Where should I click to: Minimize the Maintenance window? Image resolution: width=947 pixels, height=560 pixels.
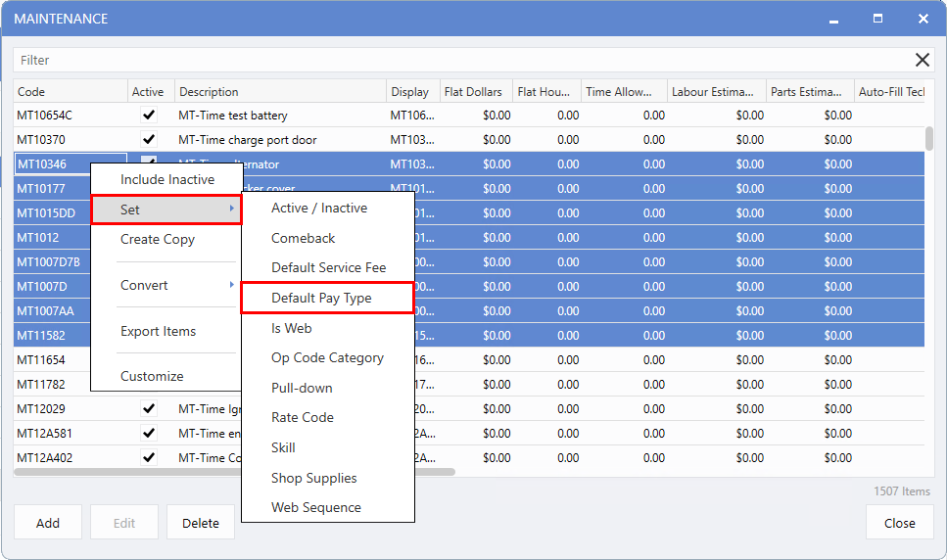click(833, 19)
